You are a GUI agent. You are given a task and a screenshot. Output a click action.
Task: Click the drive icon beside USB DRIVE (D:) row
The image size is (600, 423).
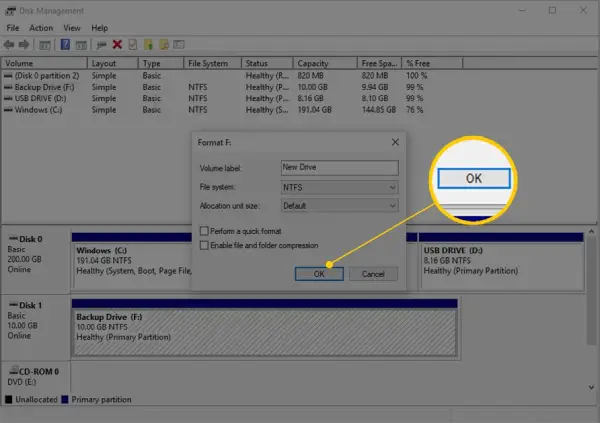(8, 98)
